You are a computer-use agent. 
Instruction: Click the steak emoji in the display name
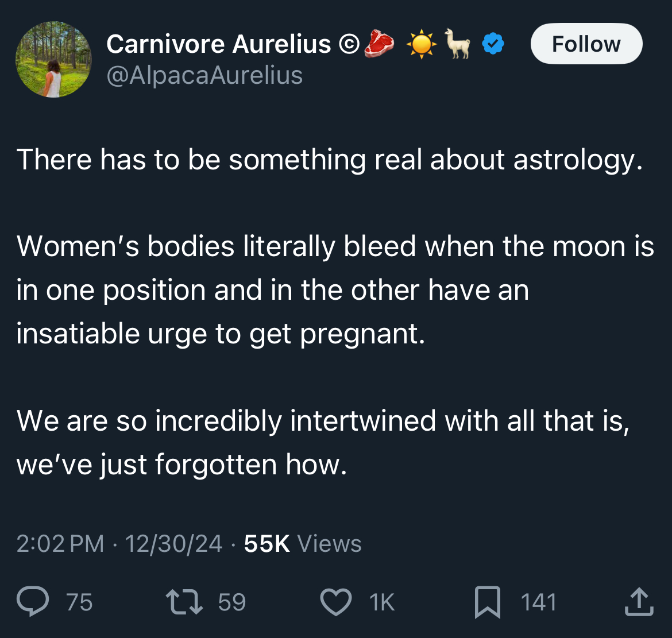379,44
